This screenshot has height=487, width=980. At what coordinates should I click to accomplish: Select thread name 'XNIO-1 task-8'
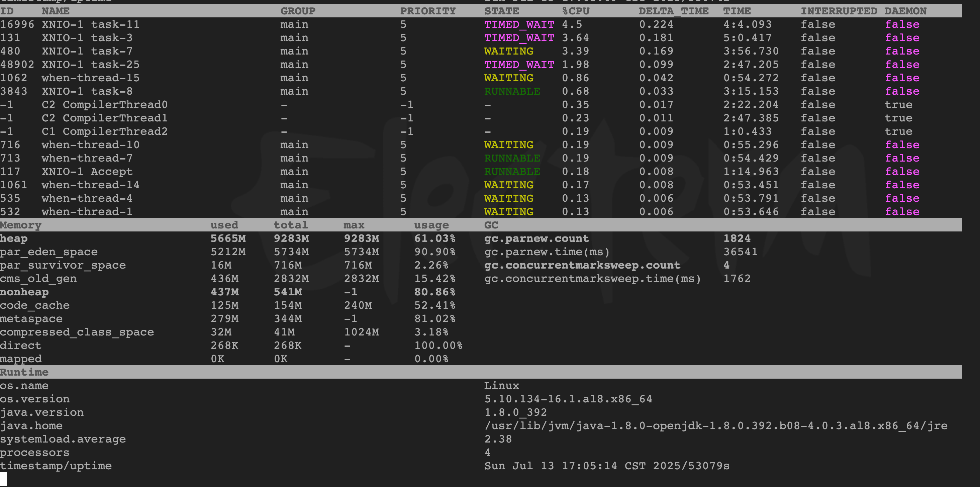(x=87, y=91)
